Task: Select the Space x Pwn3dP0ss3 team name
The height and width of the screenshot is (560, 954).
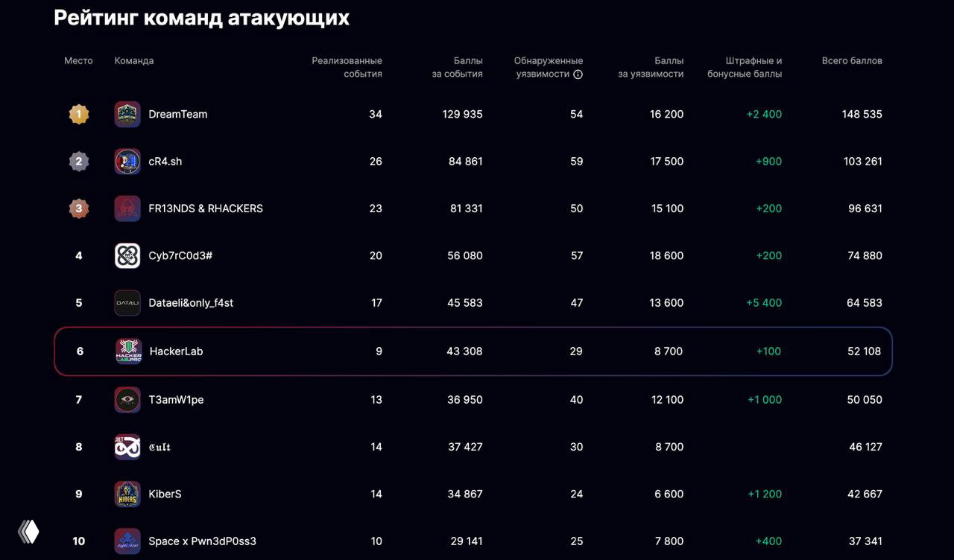Action: [202, 541]
